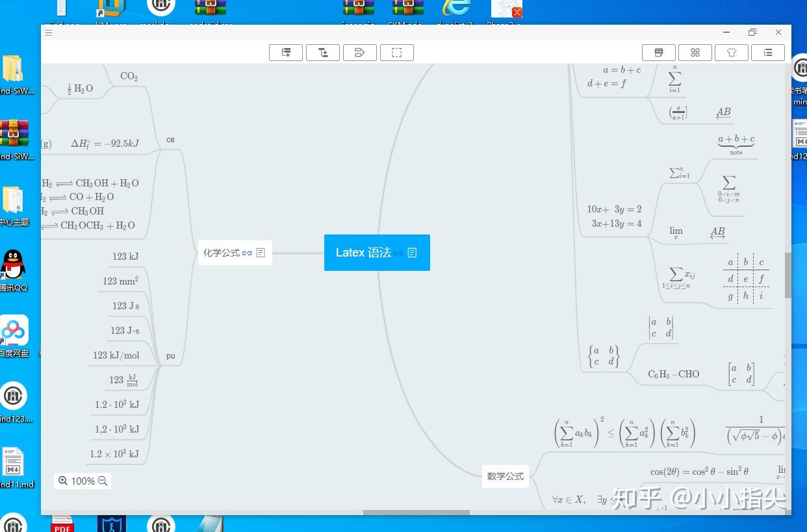Click the add label/callout toolbar button

tap(360, 53)
